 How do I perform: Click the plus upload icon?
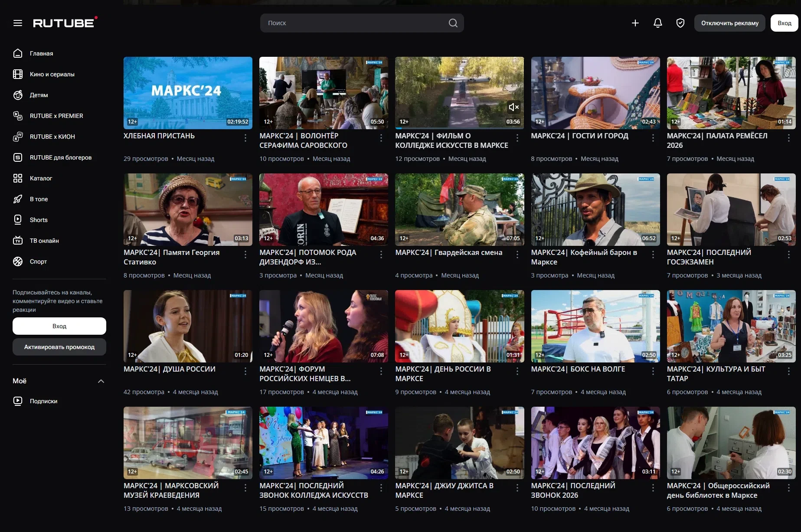635,23
